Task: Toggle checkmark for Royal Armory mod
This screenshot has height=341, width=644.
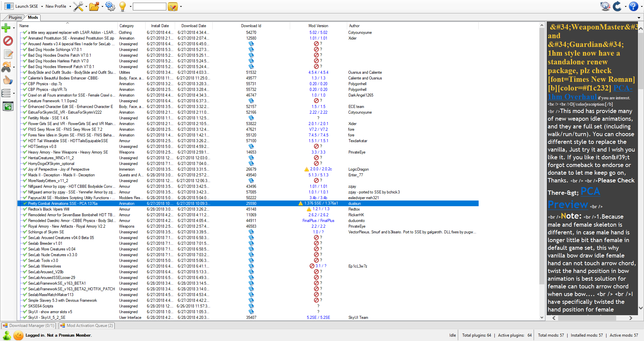Action: pyautogui.click(x=25, y=226)
